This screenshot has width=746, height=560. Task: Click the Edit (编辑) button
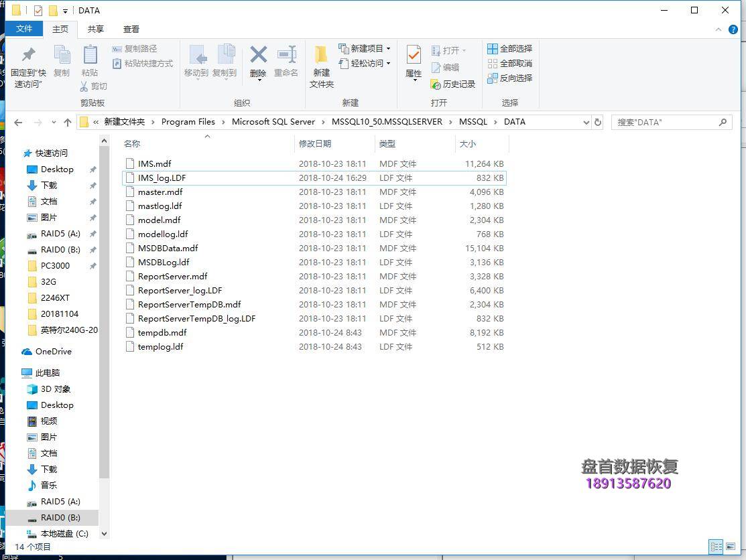[x=445, y=68]
